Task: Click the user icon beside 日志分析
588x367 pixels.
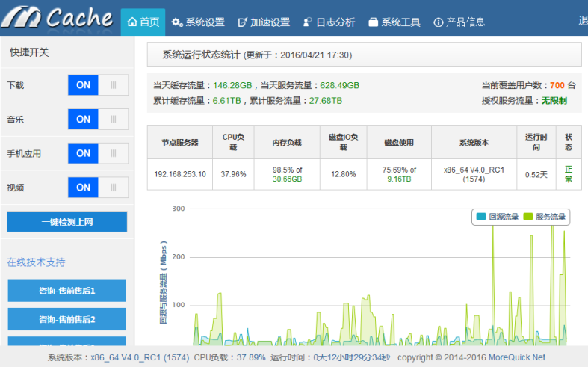Action: (308, 22)
